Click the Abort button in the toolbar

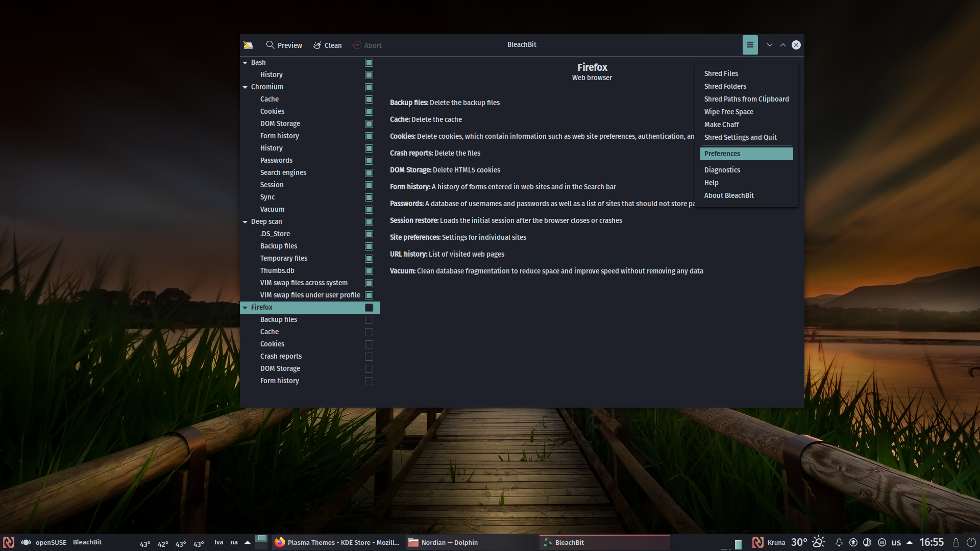pos(367,45)
